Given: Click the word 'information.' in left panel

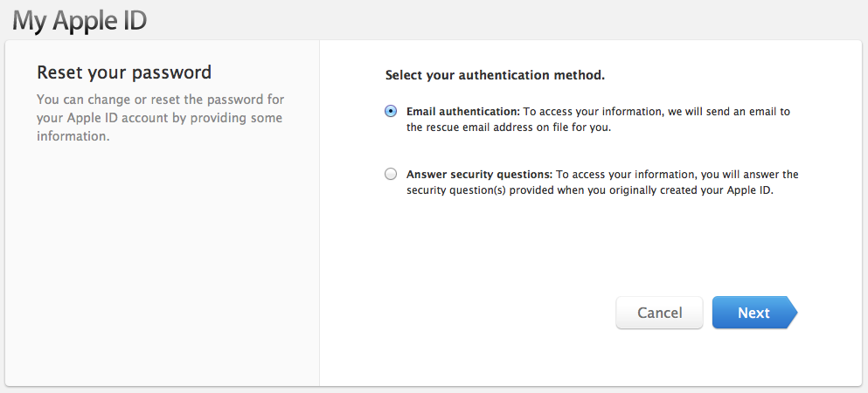Looking at the screenshot, I should [73, 136].
